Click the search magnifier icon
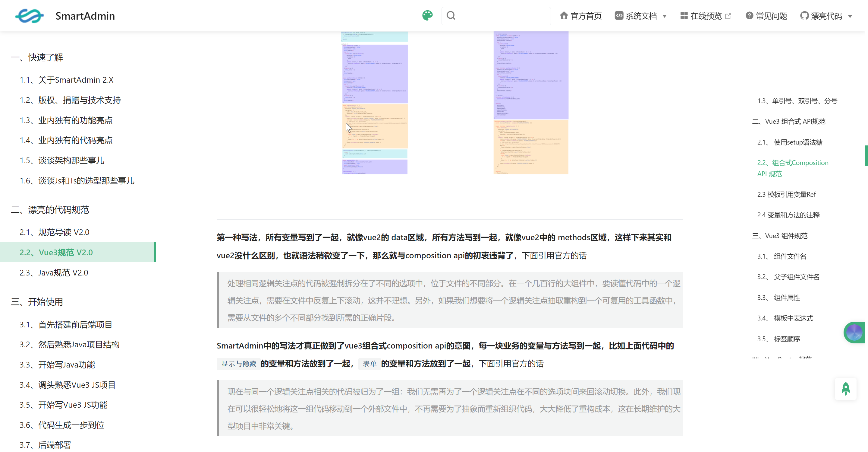This screenshot has height=452, width=868. [451, 15]
